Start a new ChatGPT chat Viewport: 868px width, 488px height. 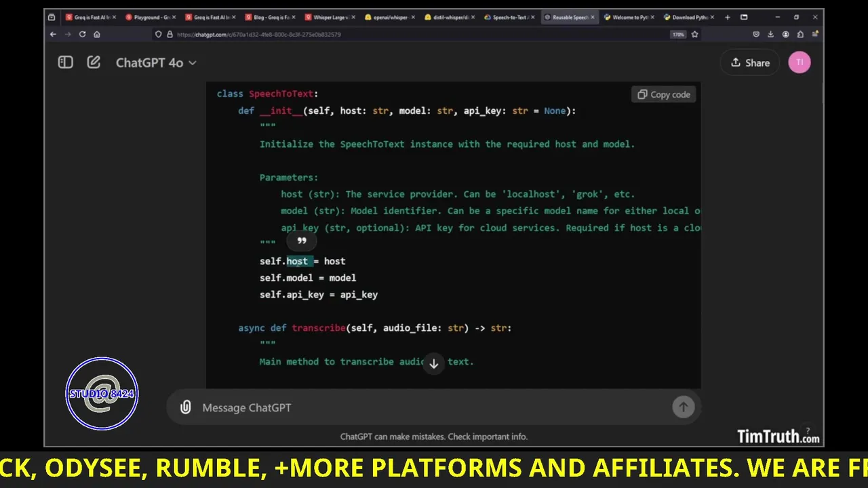(x=94, y=62)
